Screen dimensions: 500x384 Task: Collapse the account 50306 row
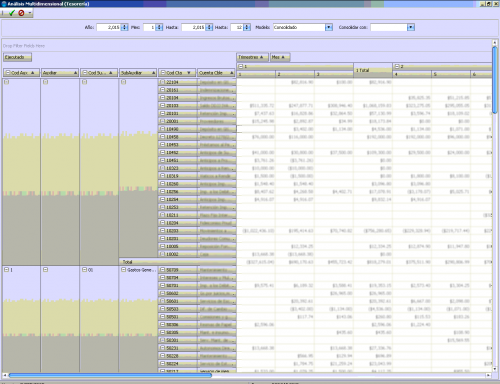(x=162, y=325)
